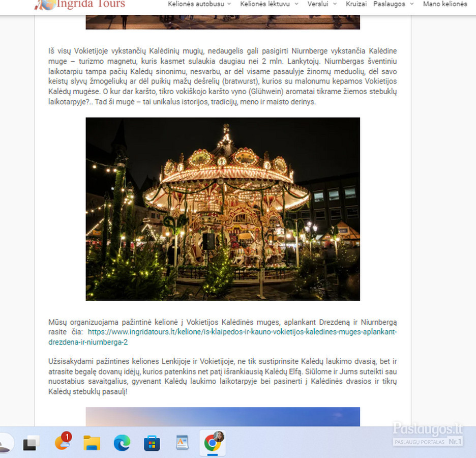This screenshot has height=458, width=476.
Task: Click the paragraph starting 'Iš visų Vokietijoje'
Action: tap(223, 76)
